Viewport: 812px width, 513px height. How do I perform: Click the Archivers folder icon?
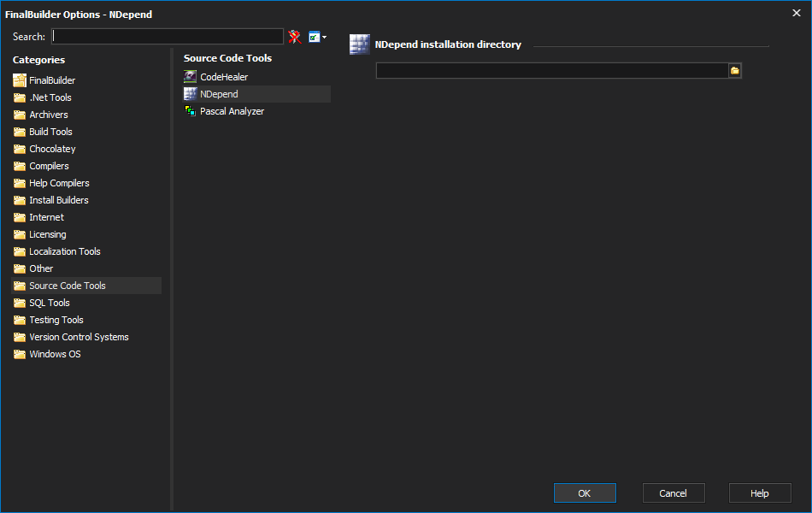coord(20,115)
